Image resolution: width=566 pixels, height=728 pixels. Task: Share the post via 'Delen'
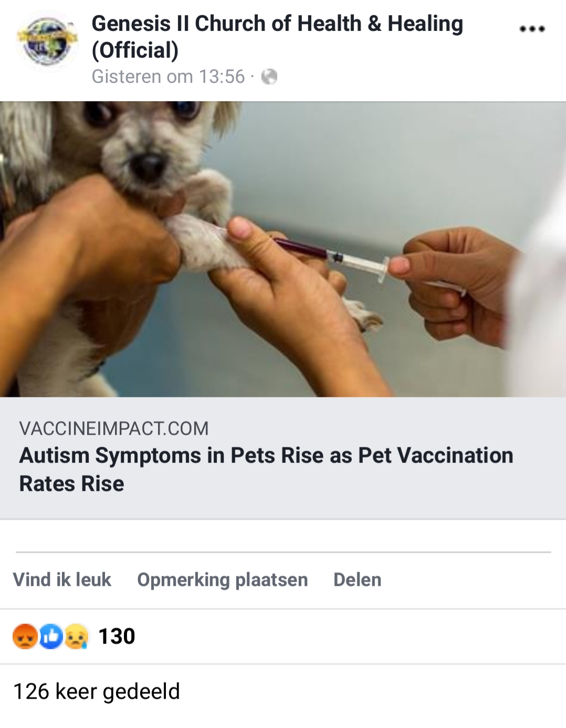pyautogui.click(x=358, y=579)
